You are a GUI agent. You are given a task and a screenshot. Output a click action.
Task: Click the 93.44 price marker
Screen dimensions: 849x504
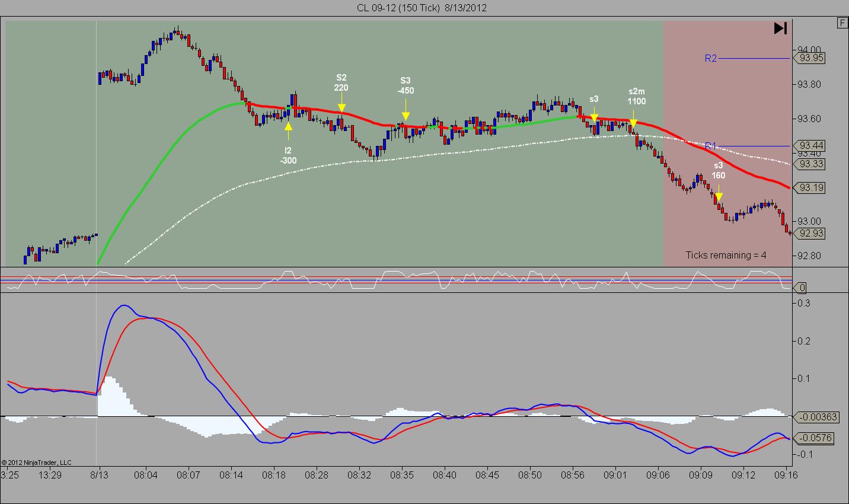[810, 146]
